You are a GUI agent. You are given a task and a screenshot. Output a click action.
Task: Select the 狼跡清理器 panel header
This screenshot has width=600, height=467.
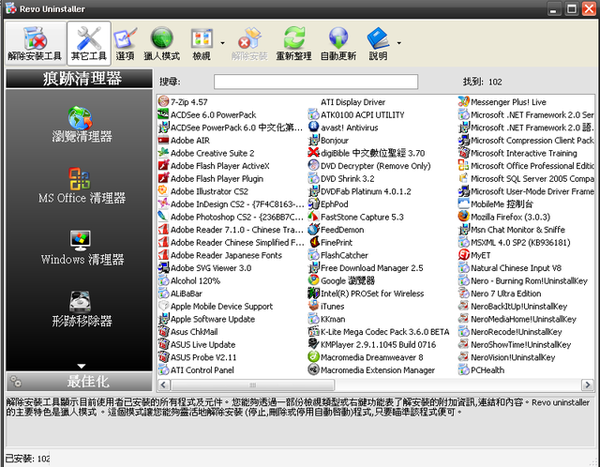(x=79, y=78)
